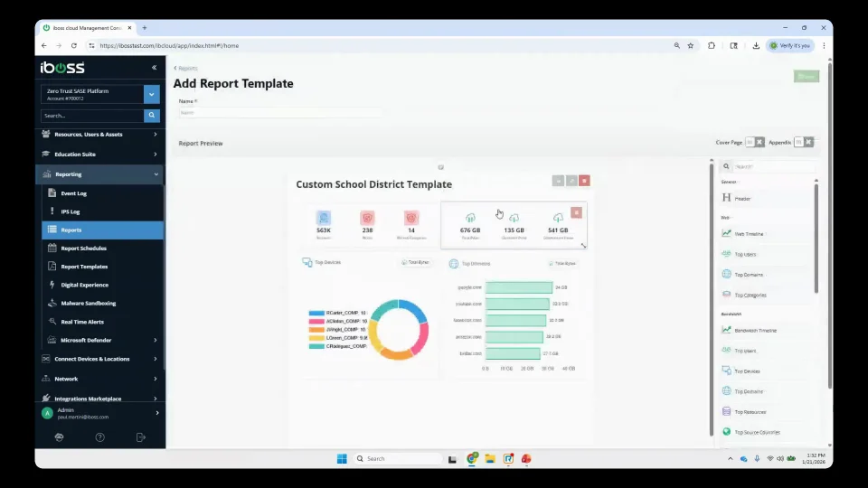This screenshot has height=488, width=868.
Task: Add the Bandwidth Timeline widget
Action: tap(755, 331)
